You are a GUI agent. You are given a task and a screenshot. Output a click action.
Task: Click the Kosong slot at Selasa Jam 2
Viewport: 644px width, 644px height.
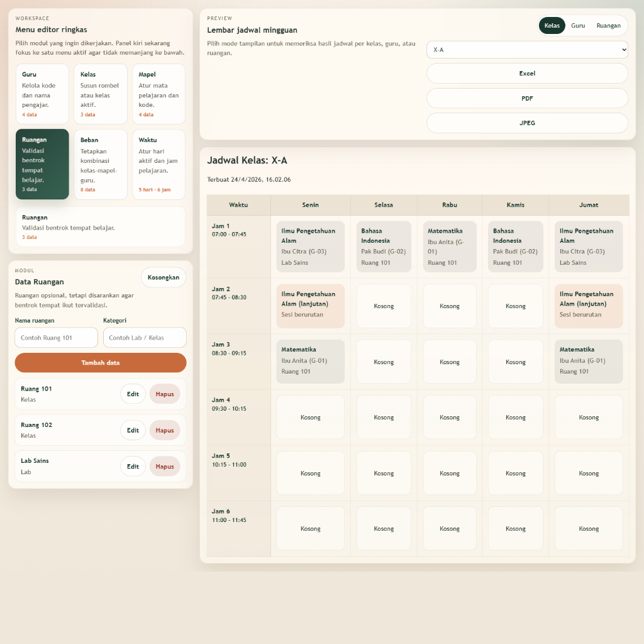(x=384, y=306)
